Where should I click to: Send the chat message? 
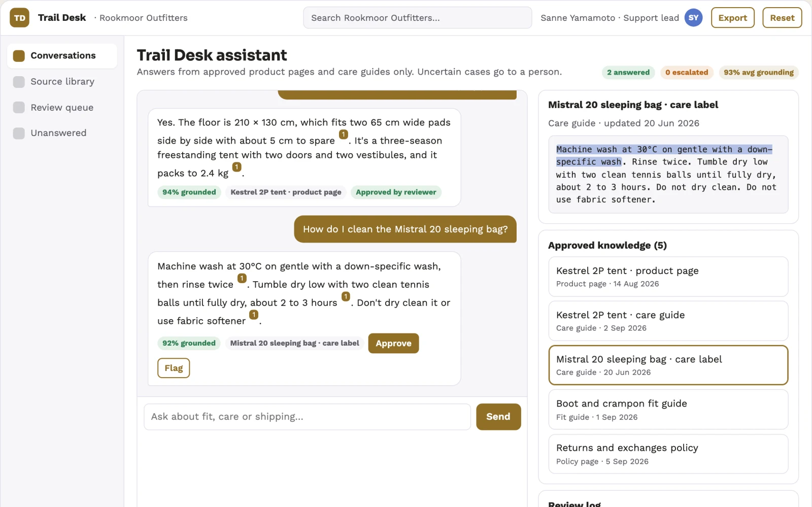498,417
